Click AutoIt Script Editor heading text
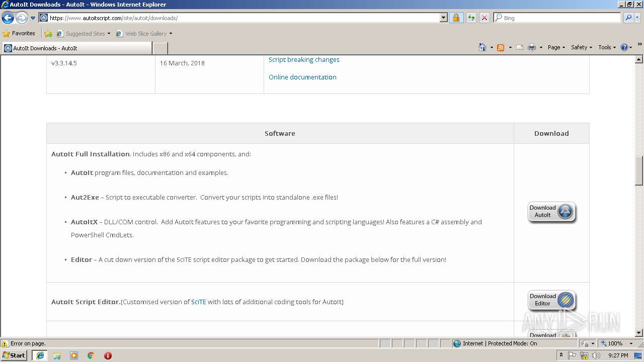 tap(86, 302)
